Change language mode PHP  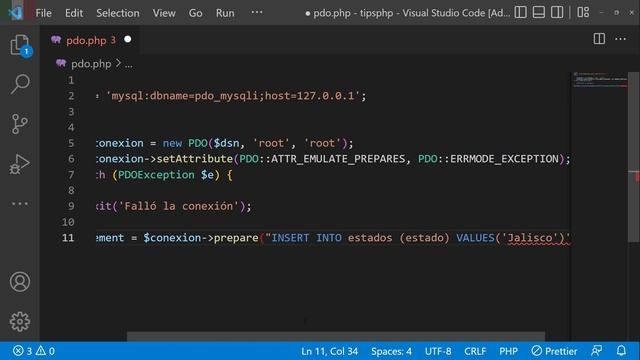[508, 351]
